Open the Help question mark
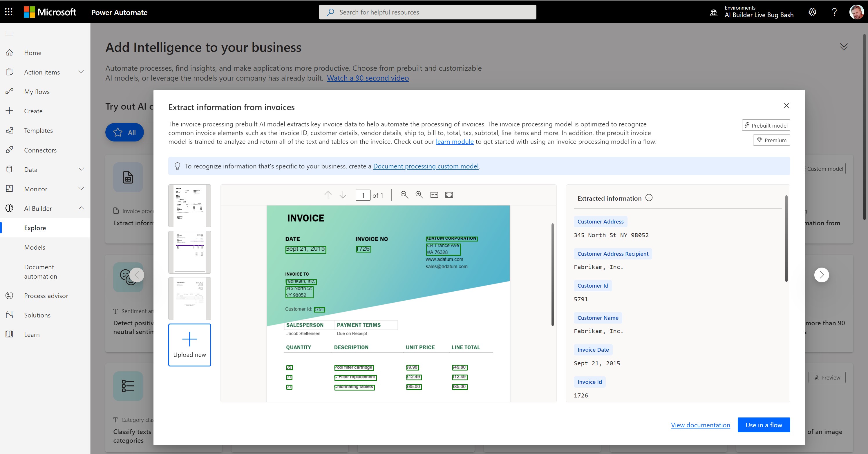Viewport: 868px width, 454px height. click(834, 12)
